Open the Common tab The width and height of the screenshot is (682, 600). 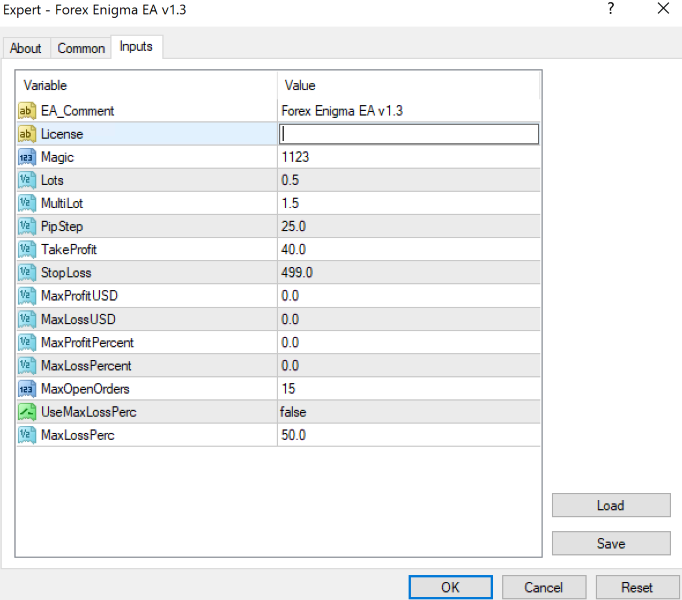81,48
